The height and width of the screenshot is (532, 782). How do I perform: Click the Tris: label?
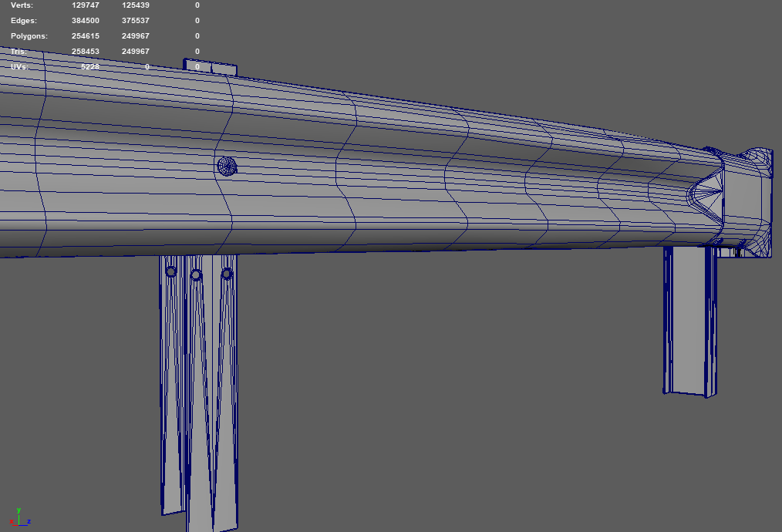pyautogui.click(x=19, y=52)
